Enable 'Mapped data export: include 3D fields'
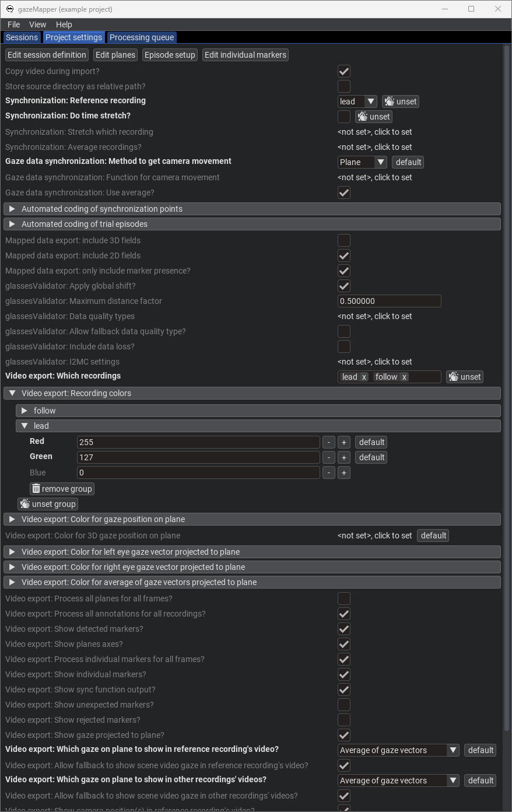This screenshot has width=512, height=812. point(344,240)
